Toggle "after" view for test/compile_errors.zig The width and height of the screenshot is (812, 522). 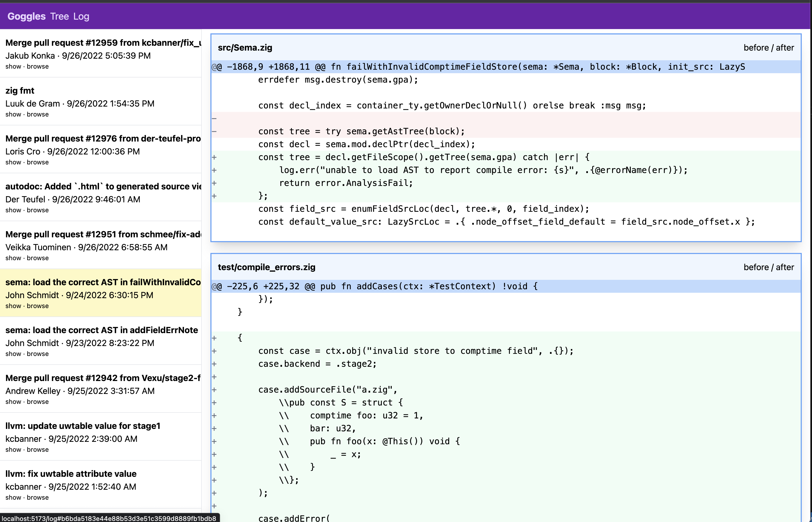coord(786,267)
